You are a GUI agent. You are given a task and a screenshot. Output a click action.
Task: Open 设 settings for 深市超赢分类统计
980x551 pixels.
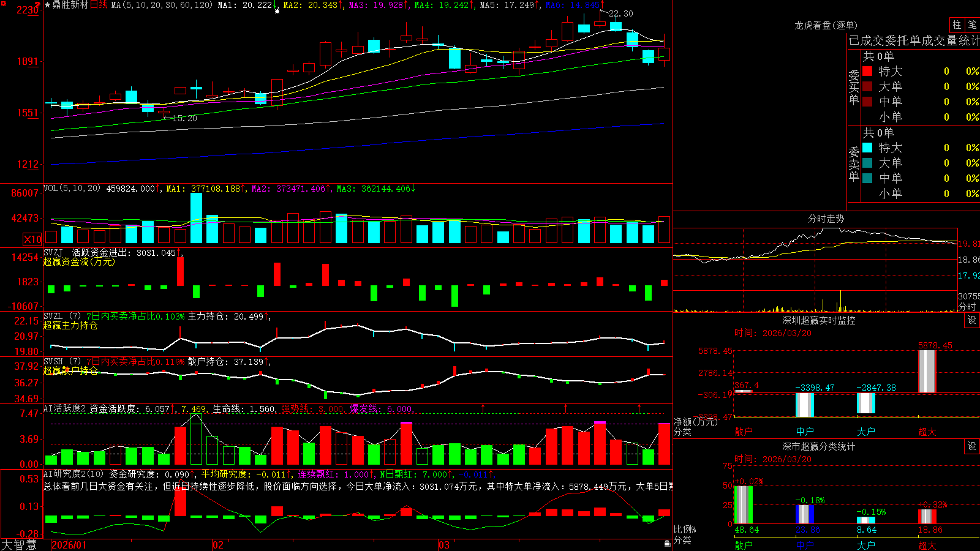pyautogui.click(x=972, y=446)
